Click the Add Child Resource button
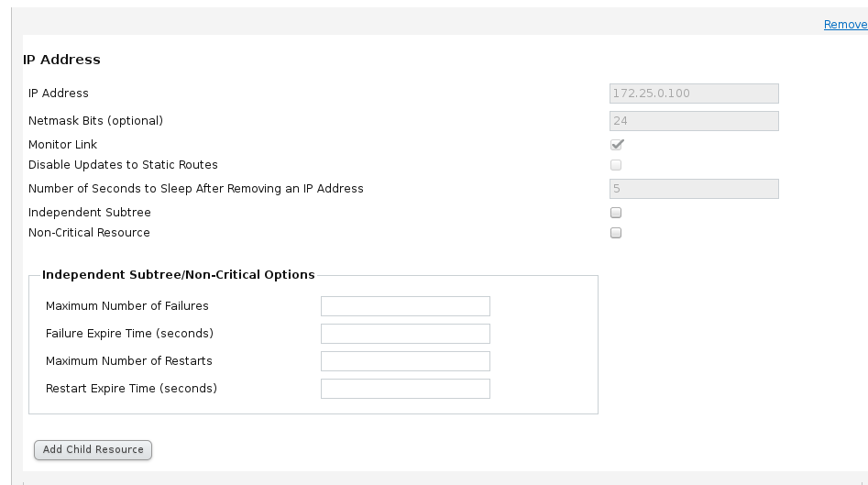868x485 pixels. click(x=93, y=449)
